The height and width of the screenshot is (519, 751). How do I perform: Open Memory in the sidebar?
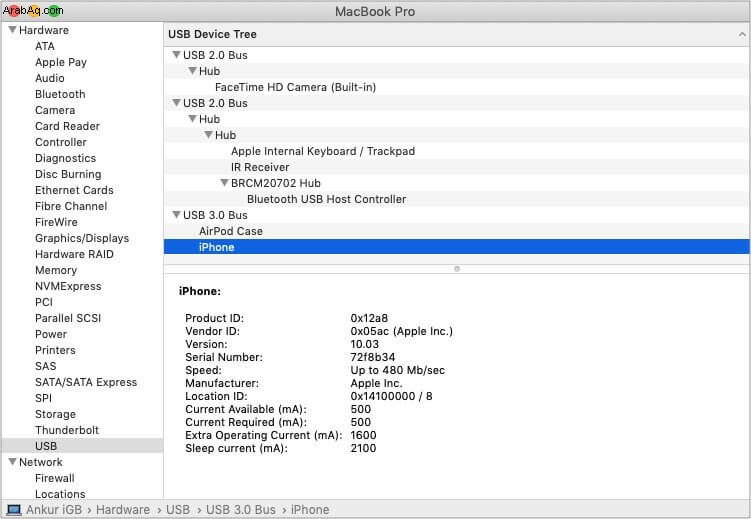pos(56,270)
